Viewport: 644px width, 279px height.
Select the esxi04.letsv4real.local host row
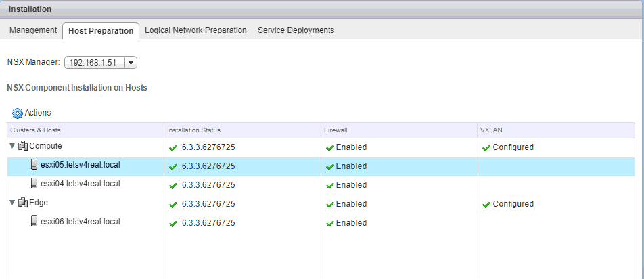click(x=80, y=183)
